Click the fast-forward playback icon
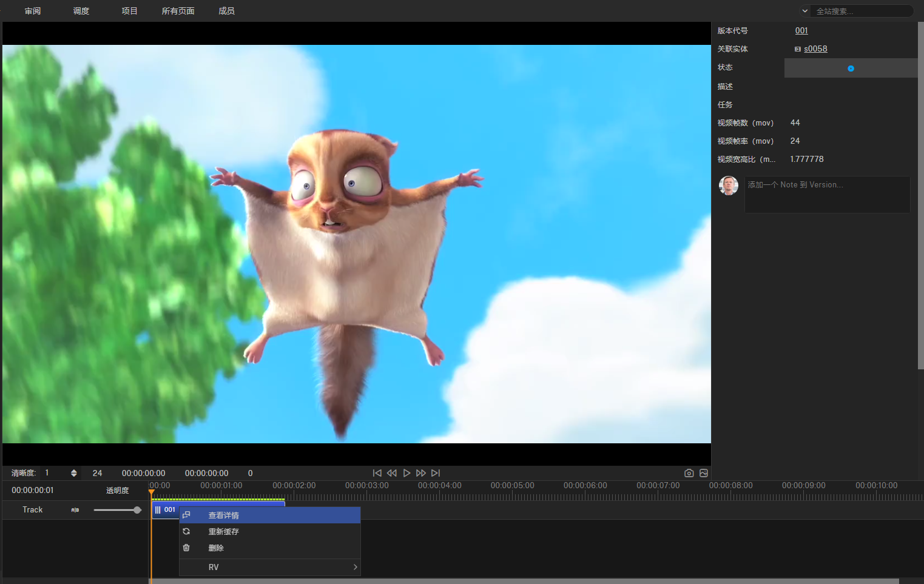Screen dimensions: 924x584 421,473
